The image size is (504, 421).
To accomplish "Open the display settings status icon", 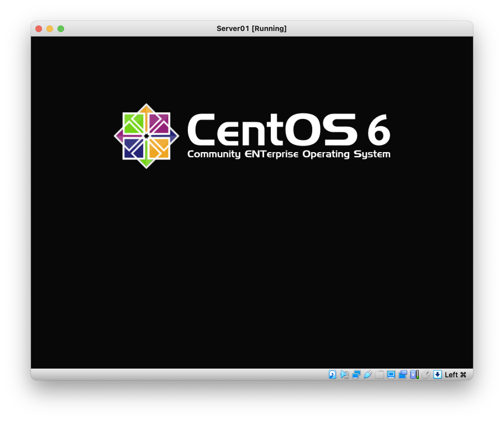I will click(x=391, y=375).
